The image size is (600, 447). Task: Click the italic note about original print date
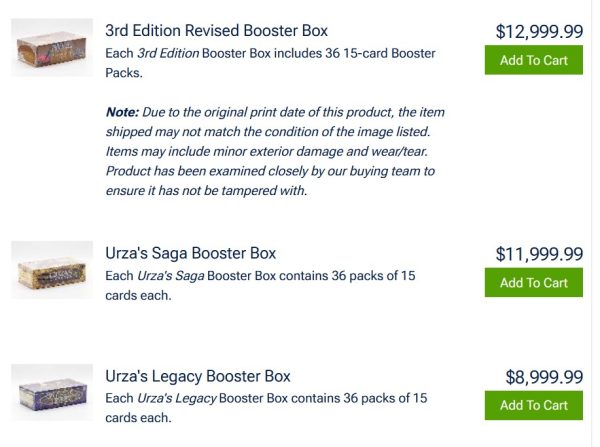point(272,151)
